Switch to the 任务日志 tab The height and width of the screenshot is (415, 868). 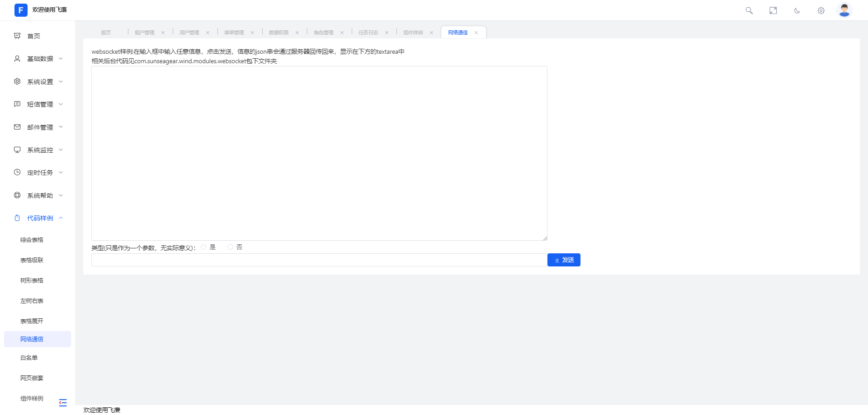pyautogui.click(x=368, y=33)
